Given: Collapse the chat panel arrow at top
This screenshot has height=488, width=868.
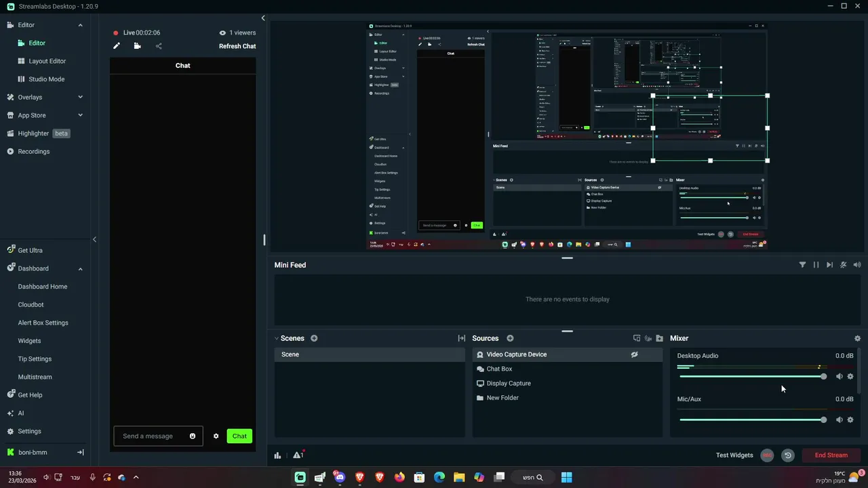Looking at the screenshot, I should 263,18.
